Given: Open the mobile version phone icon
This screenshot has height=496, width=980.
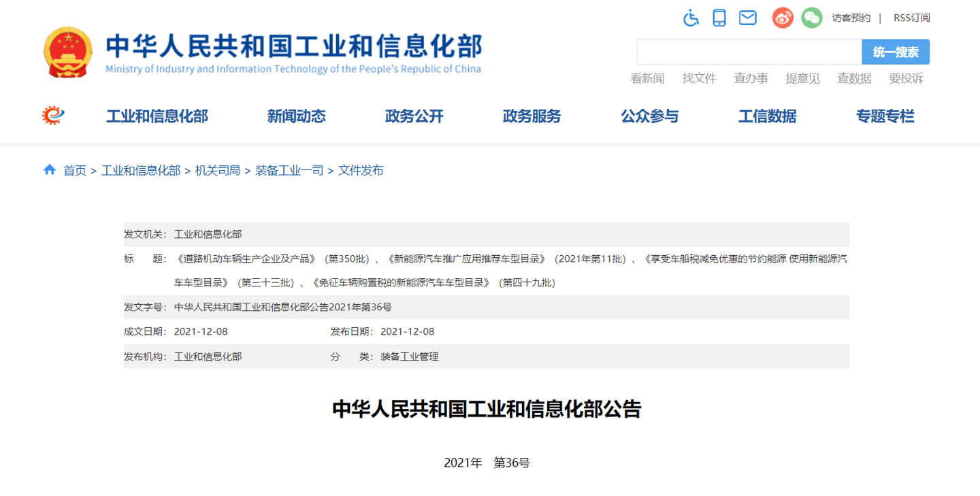Looking at the screenshot, I should [719, 18].
